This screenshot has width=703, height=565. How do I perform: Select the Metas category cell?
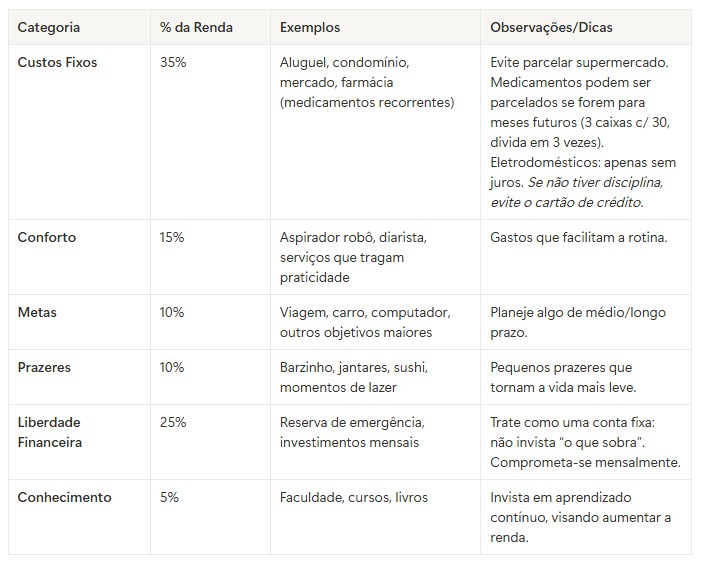[x=37, y=312]
